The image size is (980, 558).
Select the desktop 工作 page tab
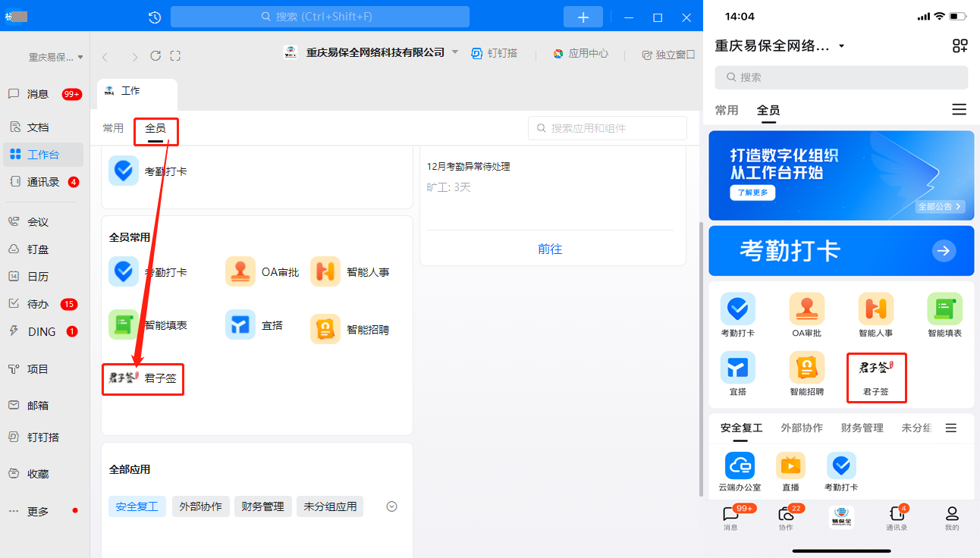tap(137, 94)
